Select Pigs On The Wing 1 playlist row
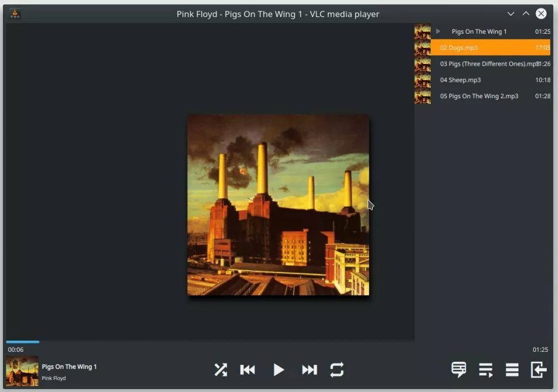 [491, 31]
